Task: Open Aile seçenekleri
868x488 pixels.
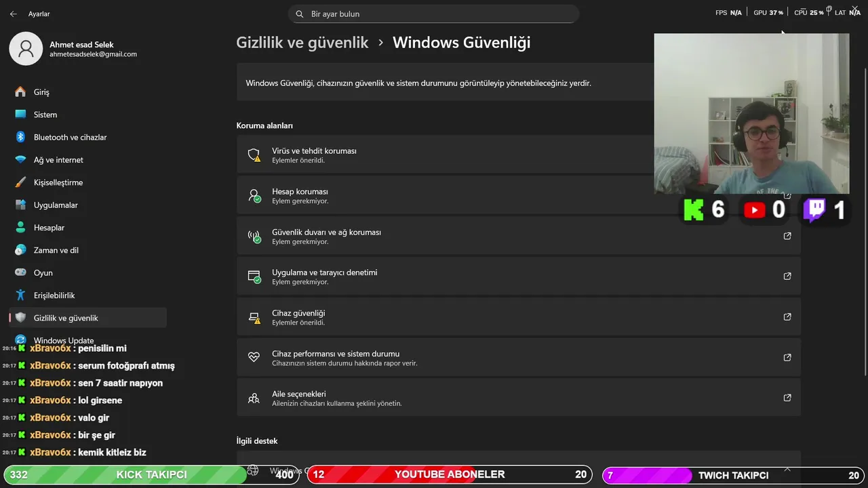Action: click(519, 397)
